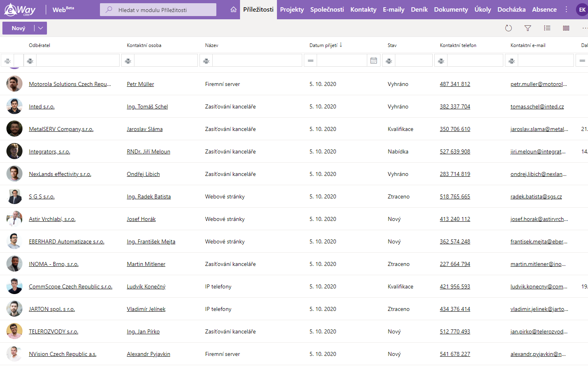Change filter operator for Kontaktní e-mail column
The image size is (588, 372).
(512, 61)
